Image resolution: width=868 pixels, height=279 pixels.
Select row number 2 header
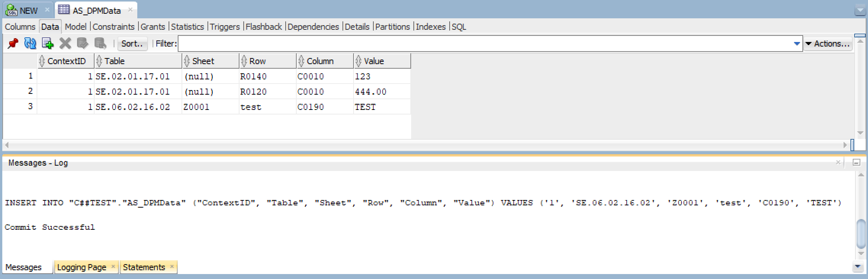(20, 91)
